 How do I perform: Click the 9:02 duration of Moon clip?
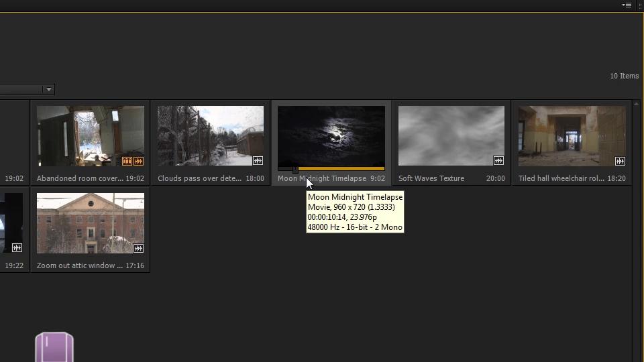pyautogui.click(x=378, y=178)
